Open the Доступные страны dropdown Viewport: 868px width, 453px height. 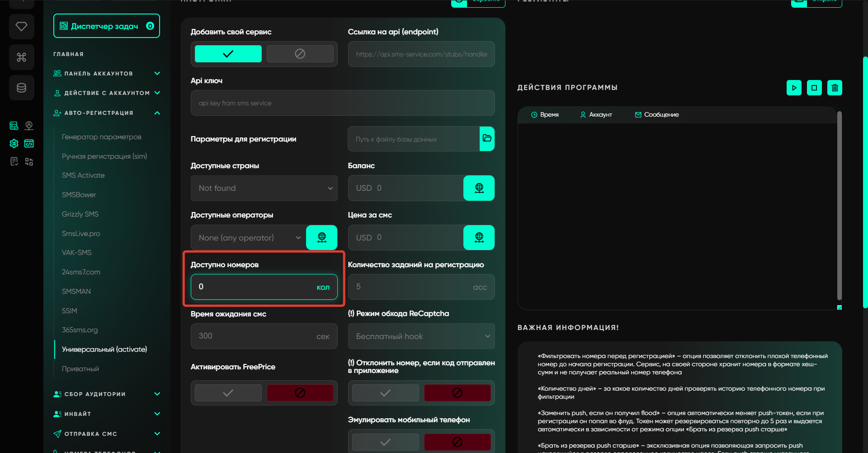(264, 188)
